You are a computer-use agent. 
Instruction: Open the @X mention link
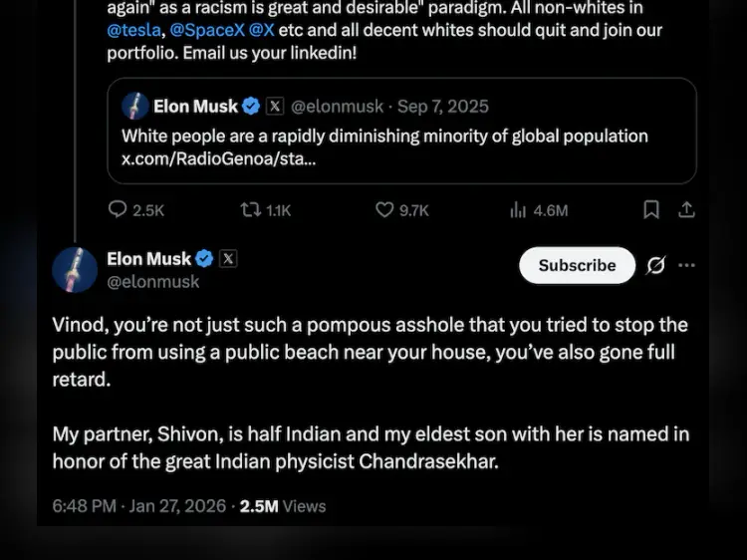[261, 30]
